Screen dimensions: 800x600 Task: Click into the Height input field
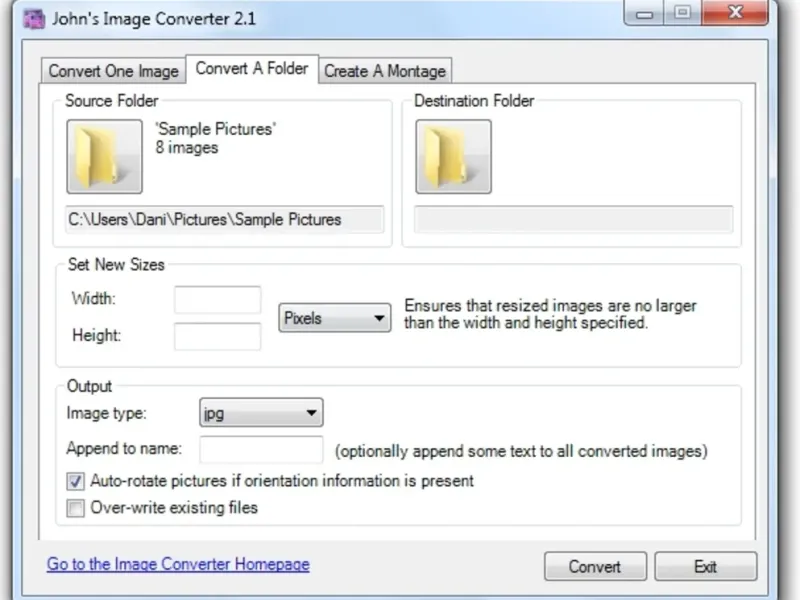tap(217, 336)
